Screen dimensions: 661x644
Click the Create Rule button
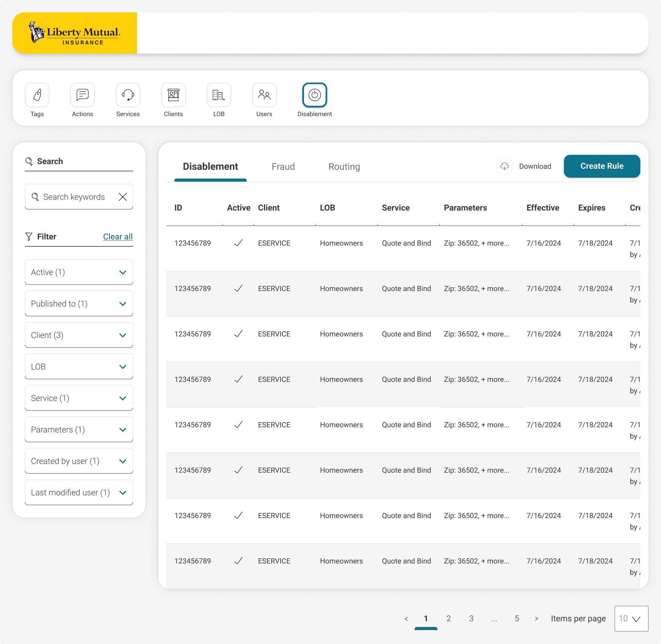pyautogui.click(x=602, y=166)
